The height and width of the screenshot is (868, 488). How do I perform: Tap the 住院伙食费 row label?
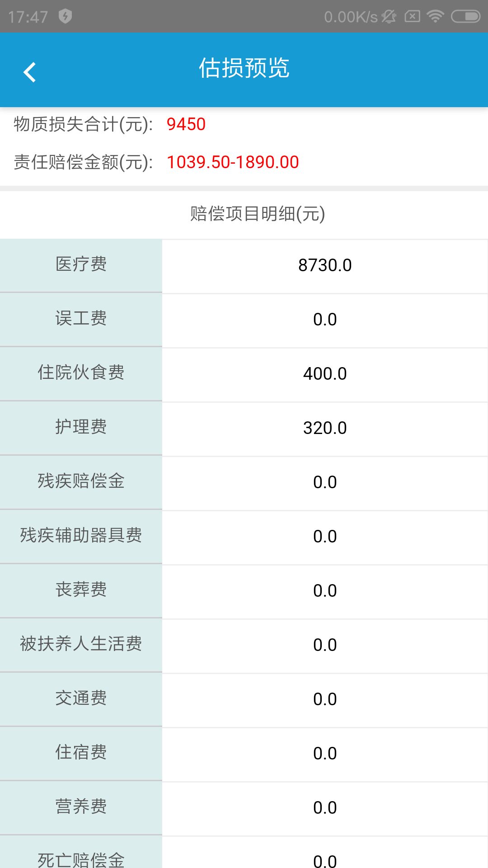pos(81,373)
